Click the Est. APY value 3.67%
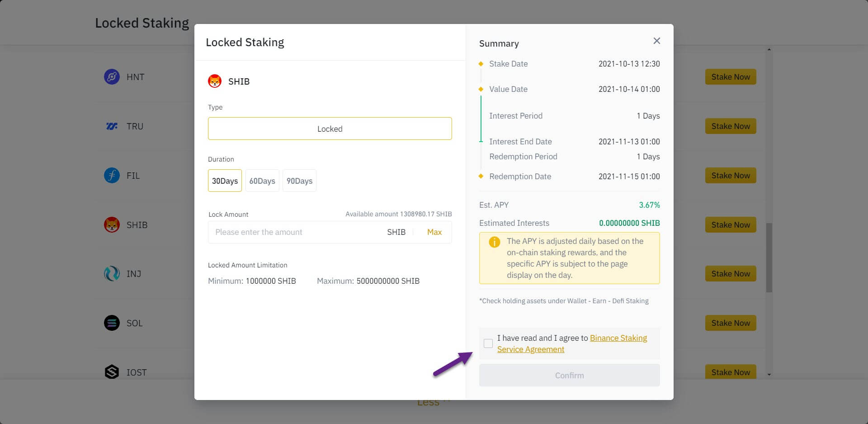This screenshot has width=868, height=424. tap(649, 205)
